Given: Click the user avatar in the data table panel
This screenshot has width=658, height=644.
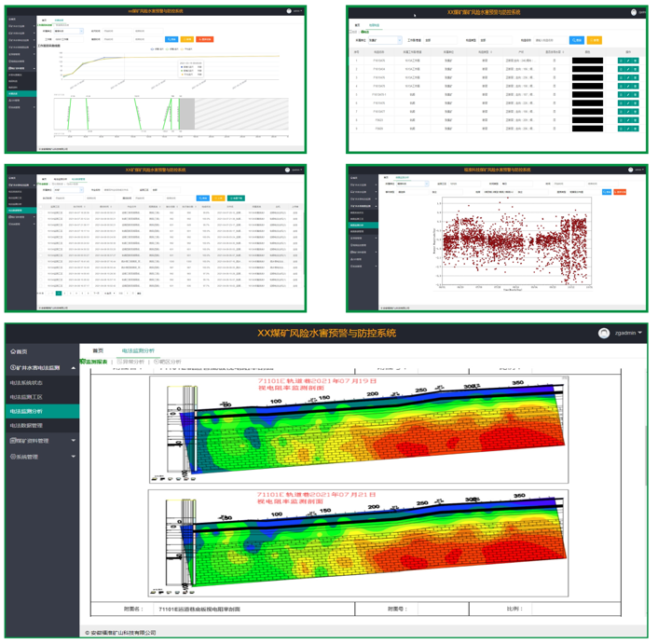Looking at the screenshot, I should (x=287, y=170).
